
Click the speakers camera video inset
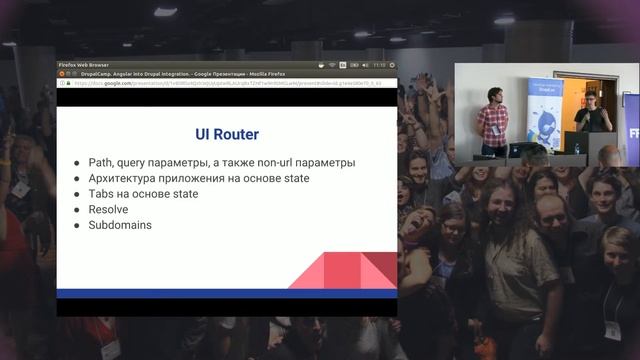click(547, 115)
